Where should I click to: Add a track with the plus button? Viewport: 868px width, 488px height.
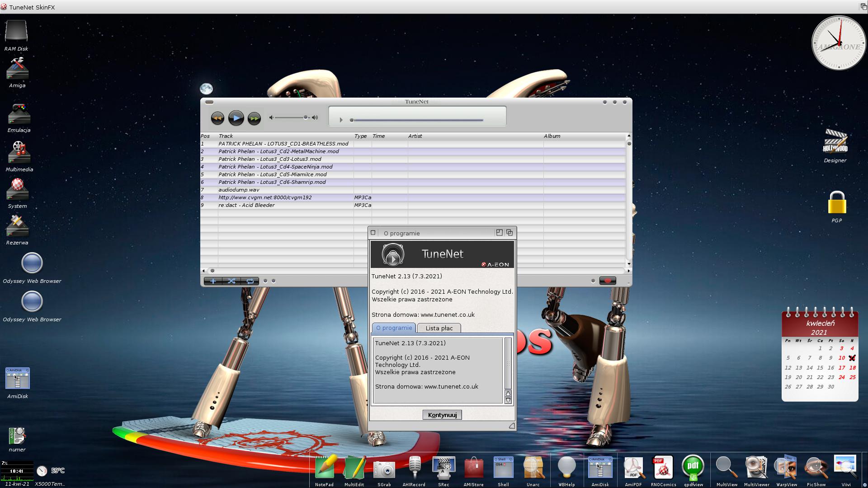click(213, 281)
